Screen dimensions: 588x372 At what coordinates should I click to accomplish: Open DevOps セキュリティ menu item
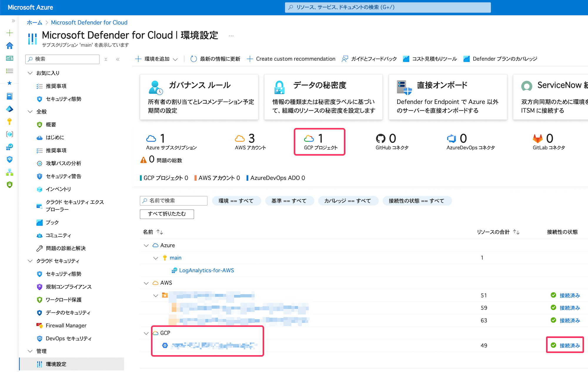pos(69,339)
